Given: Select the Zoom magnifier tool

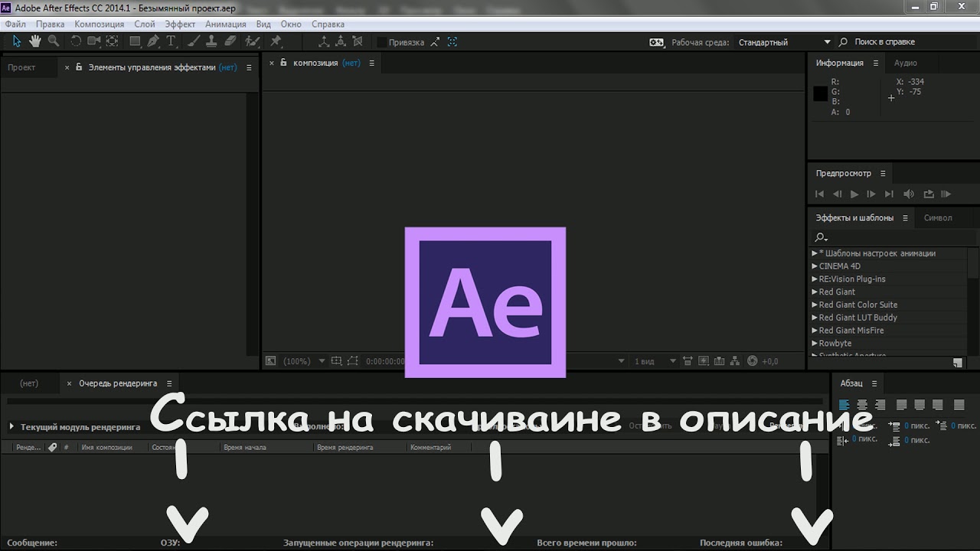Looking at the screenshot, I should click(54, 41).
